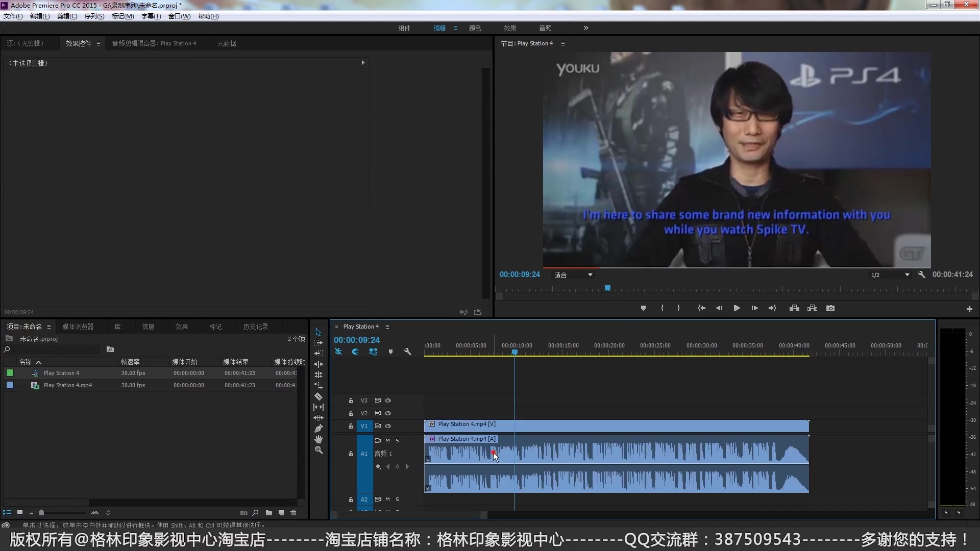Mute audio track A1
Viewport: 980px width, 551px height.
tap(387, 441)
